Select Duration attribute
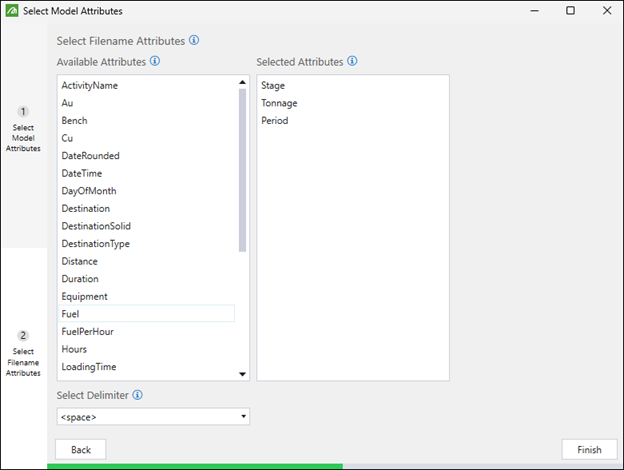Image resolution: width=624 pixels, height=470 pixels. tap(146, 279)
